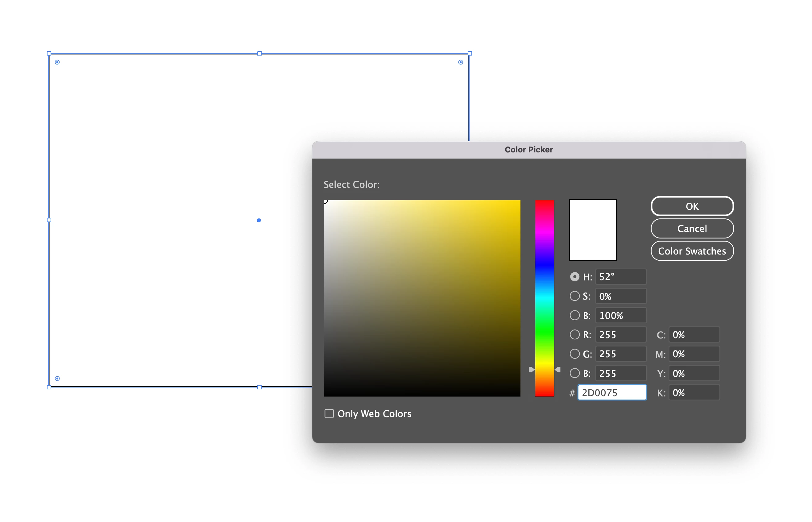Click the left hue slider arrow
812x522 pixels.
[531, 370]
